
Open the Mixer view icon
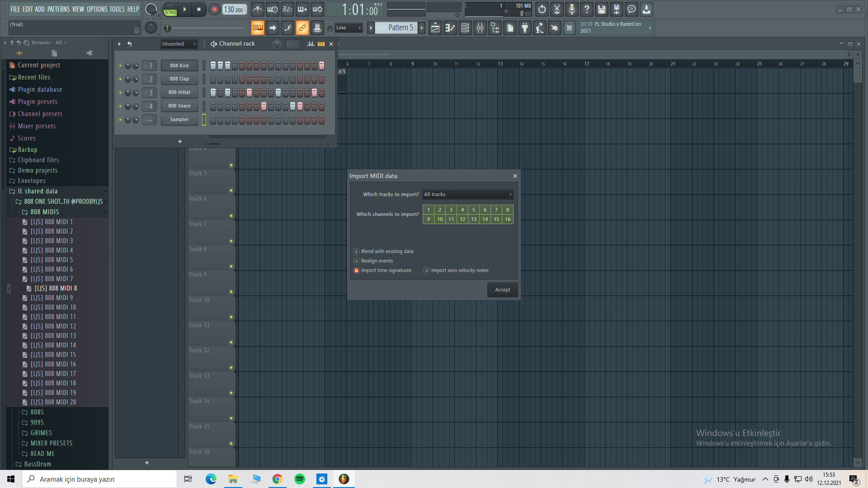(x=480, y=28)
